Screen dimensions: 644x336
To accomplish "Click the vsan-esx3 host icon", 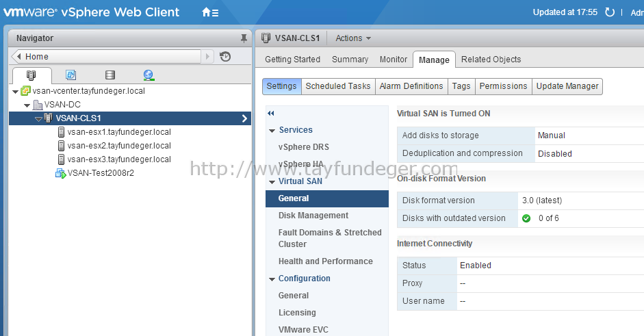I will [x=61, y=159].
